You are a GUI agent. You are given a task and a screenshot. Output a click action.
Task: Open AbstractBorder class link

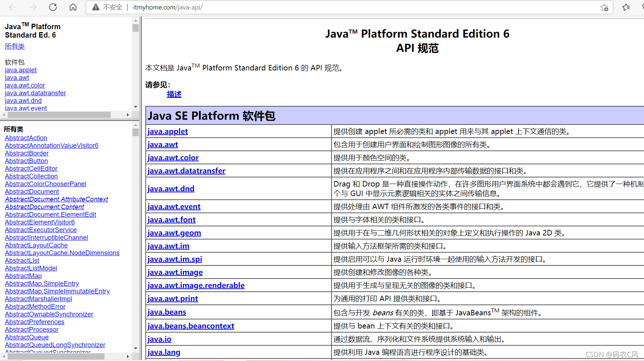(x=27, y=153)
